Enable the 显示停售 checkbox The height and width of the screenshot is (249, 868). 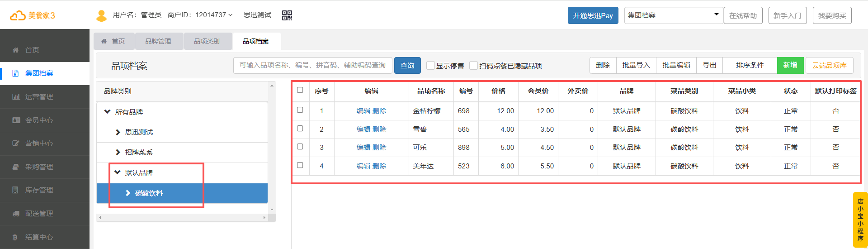point(431,66)
